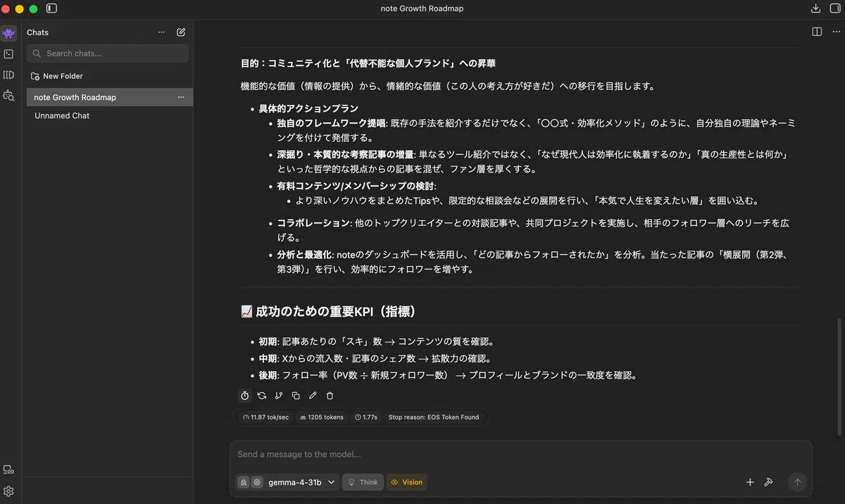Toggle the Think mode button
Image resolution: width=845 pixels, height=504 pixels.
coord(363,482)
